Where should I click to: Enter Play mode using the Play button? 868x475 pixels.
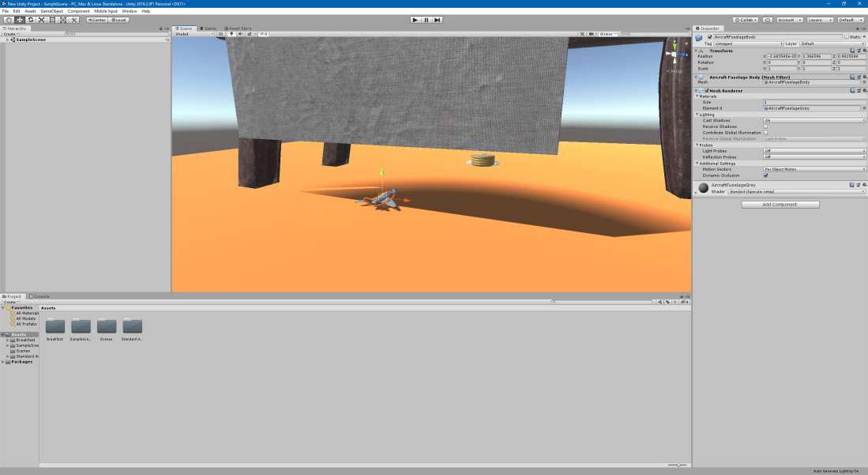415,20
